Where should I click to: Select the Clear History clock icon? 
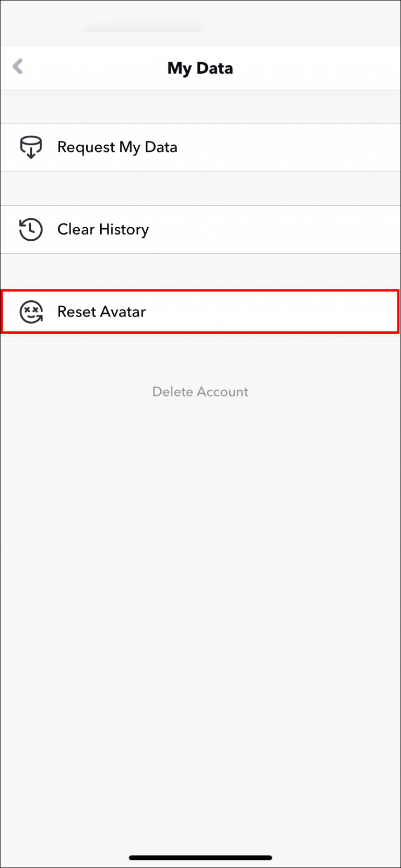pos(31,229)
